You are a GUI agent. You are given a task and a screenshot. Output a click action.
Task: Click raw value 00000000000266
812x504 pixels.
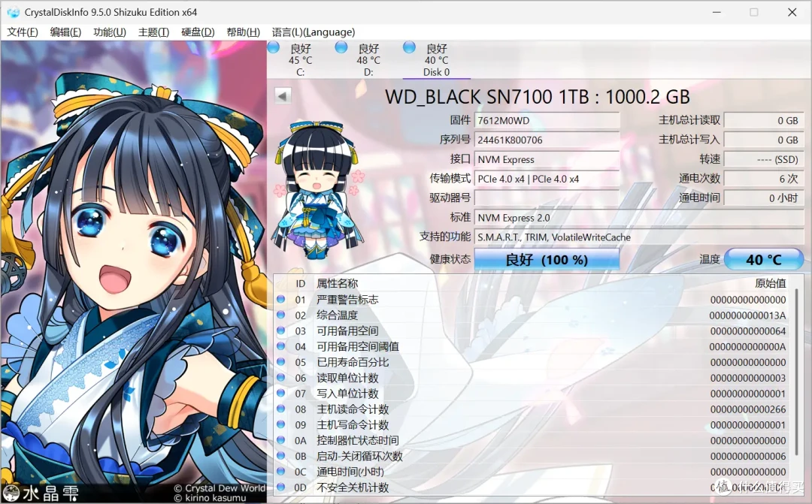click(748, 409)
